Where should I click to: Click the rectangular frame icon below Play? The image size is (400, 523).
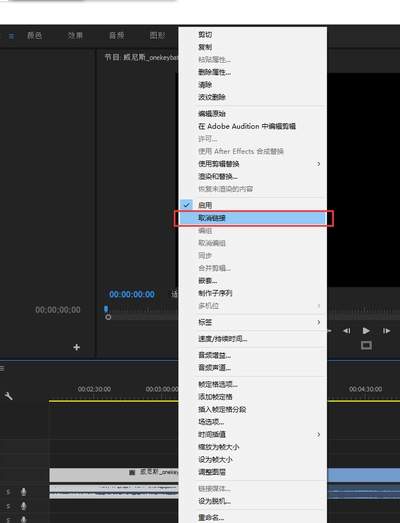(x=366, y=345)
